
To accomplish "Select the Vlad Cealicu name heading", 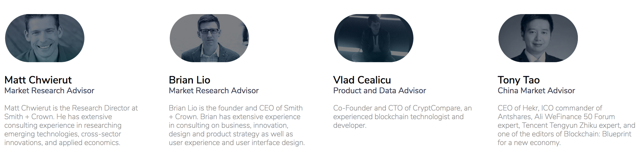I will 362,80.
